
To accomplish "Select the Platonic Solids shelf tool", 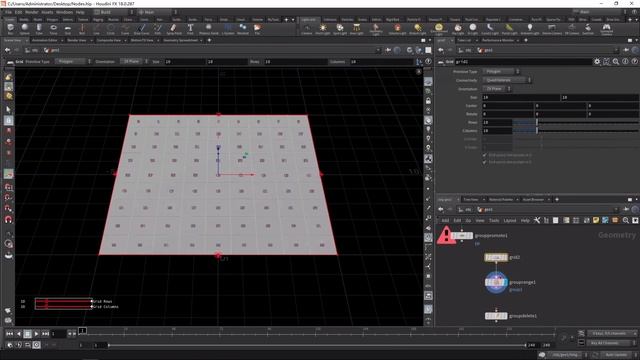I will [x=209, y=29].
